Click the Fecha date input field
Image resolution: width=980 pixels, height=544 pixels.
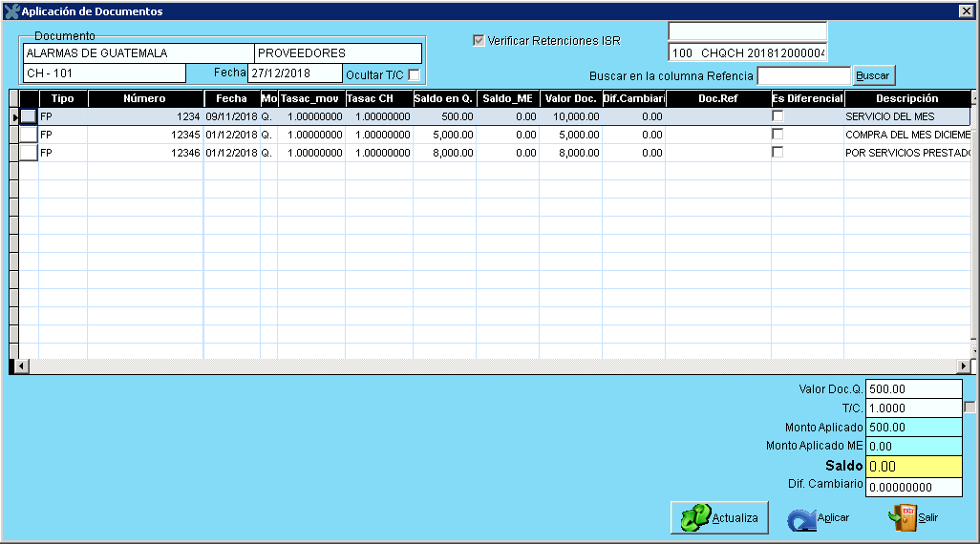293,73
